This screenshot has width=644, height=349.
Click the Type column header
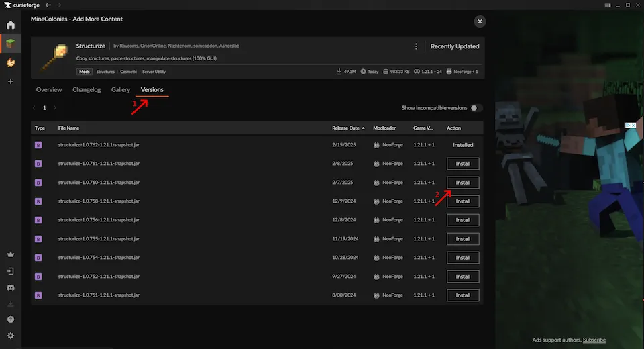pos(40,128)
